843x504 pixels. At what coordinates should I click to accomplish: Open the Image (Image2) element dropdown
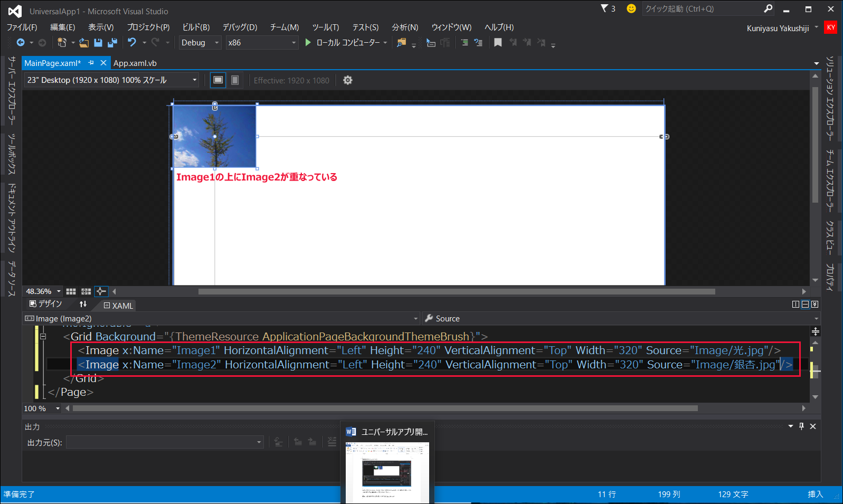[x=222, y=318]
